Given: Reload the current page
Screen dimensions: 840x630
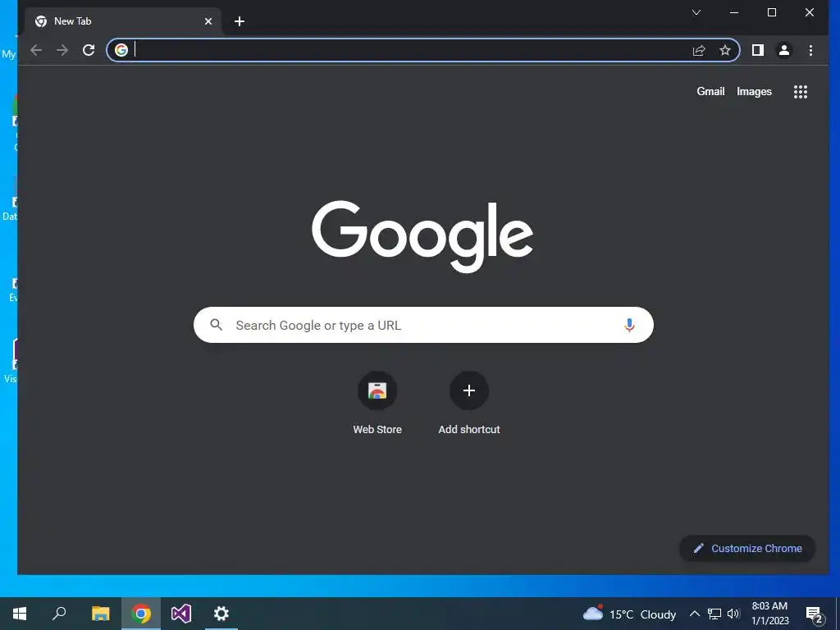Looking at the screenshot, I should tap(89, 50).
